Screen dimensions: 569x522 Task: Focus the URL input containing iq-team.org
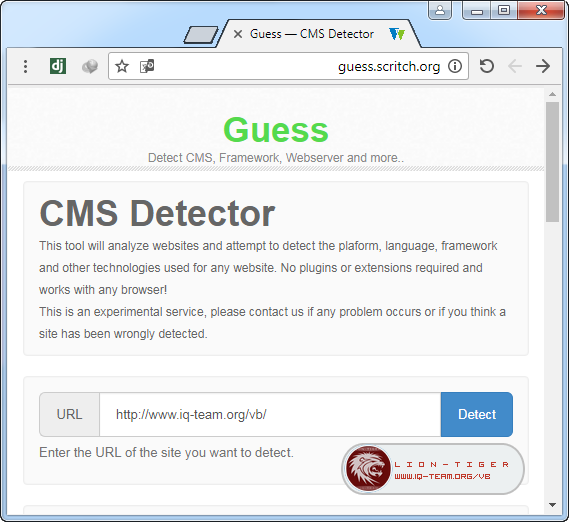pos(270,414)
